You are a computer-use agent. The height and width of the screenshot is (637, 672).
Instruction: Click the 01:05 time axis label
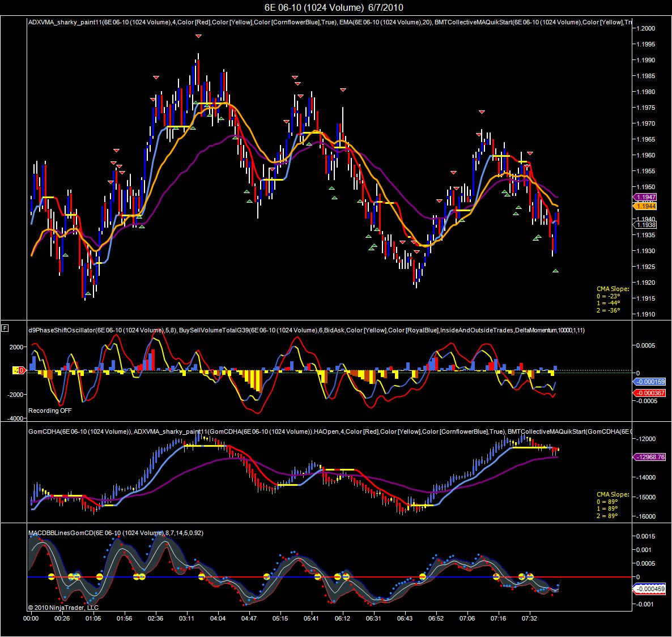(93, 618)
